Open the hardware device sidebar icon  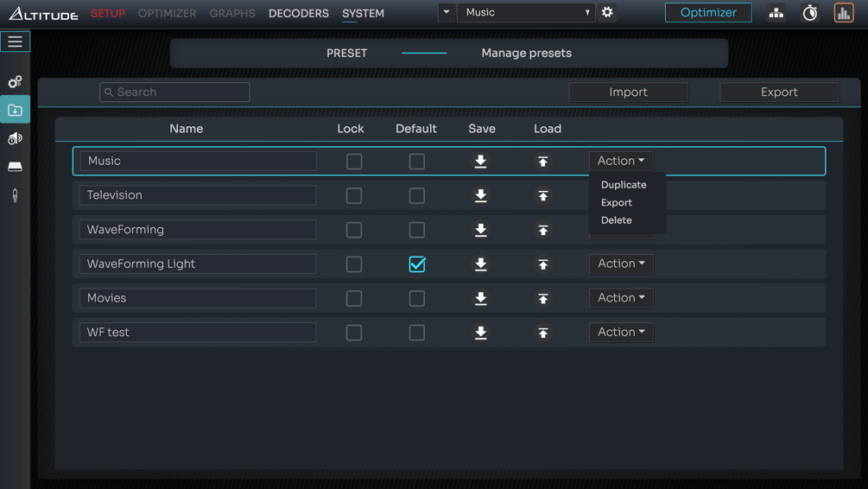(x=15, y=167)
